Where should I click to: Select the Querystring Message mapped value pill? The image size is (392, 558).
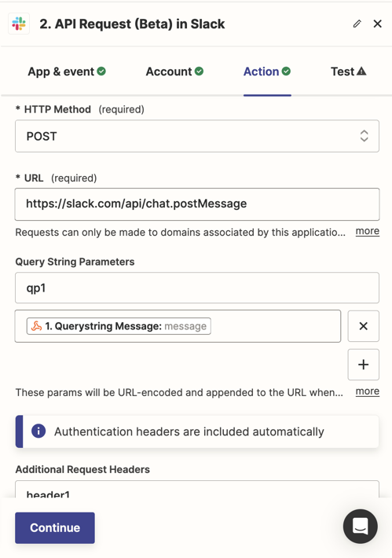(x=119, y=326)
